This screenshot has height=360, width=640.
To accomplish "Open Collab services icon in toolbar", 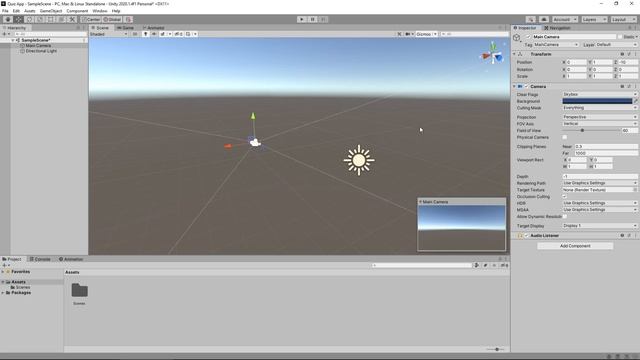I will 531,19.
